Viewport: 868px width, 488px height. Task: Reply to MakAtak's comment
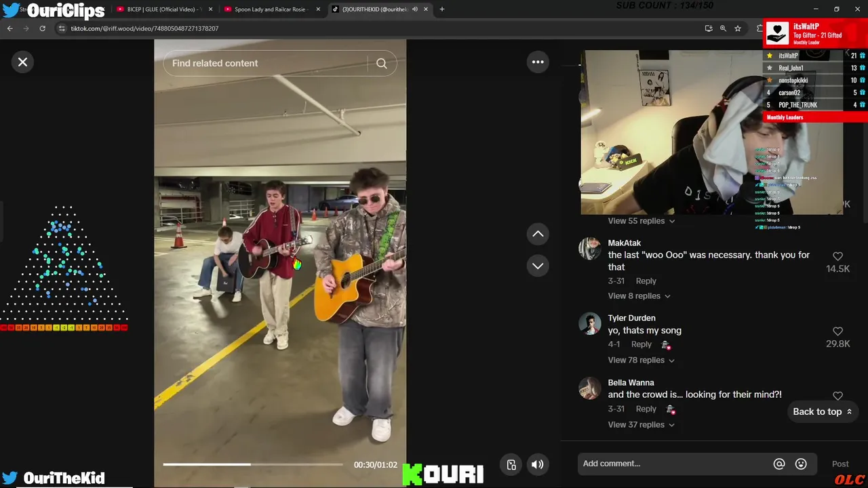(646, 281)
